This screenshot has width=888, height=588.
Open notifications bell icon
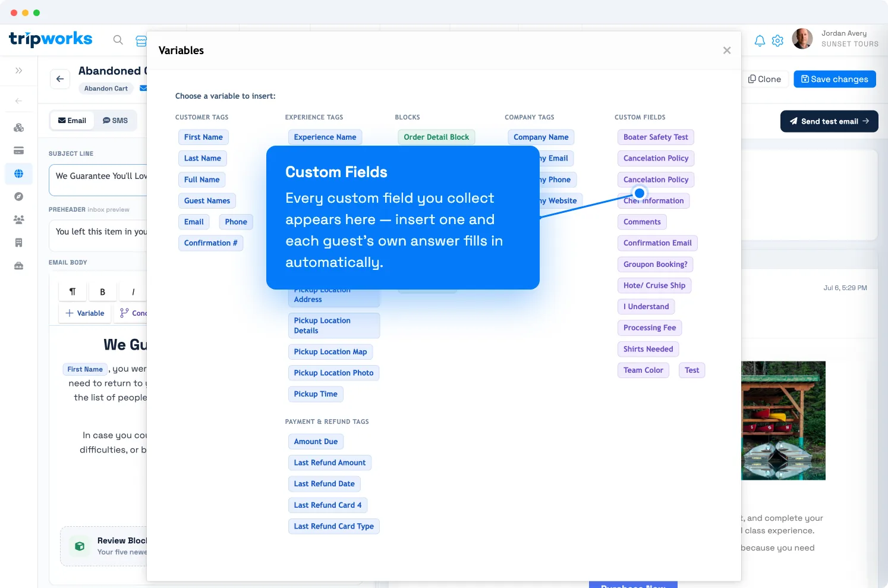[x=760, y=40]
